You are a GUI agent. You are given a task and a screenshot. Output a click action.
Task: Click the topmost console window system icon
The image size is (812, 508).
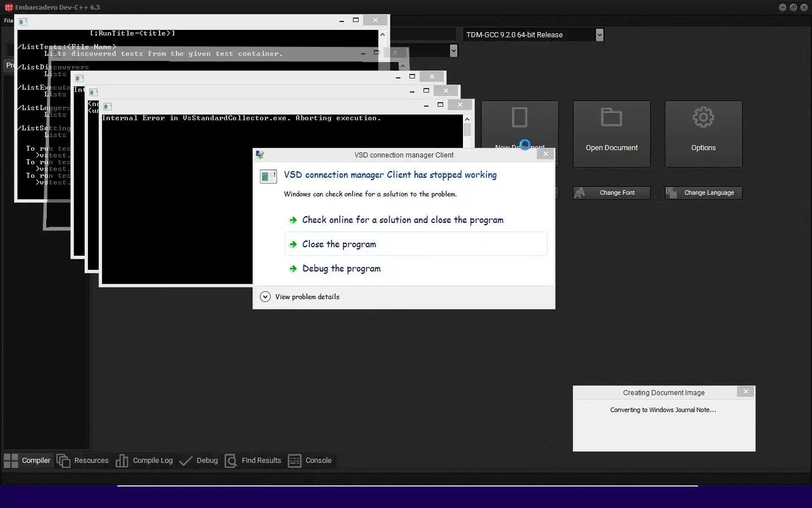23,21
